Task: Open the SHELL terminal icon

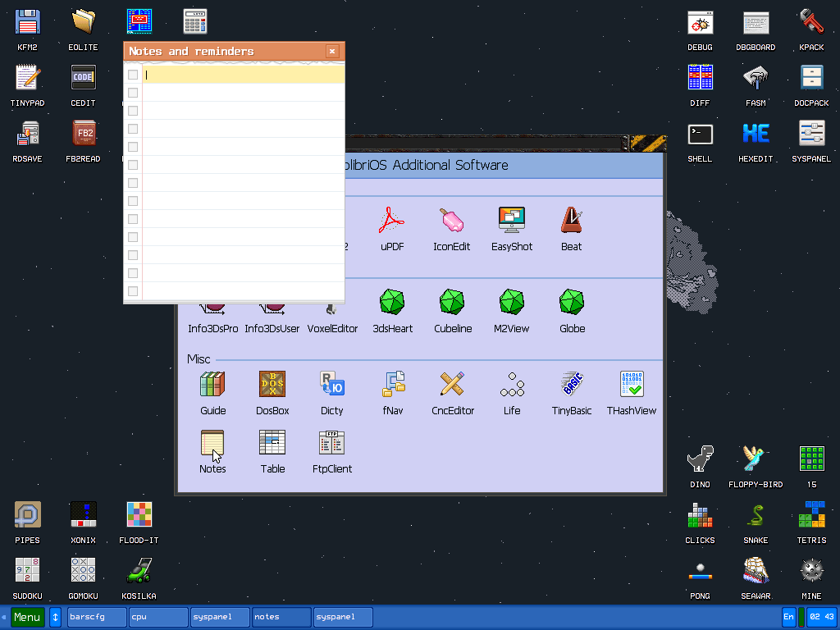Action: point(701,134)
